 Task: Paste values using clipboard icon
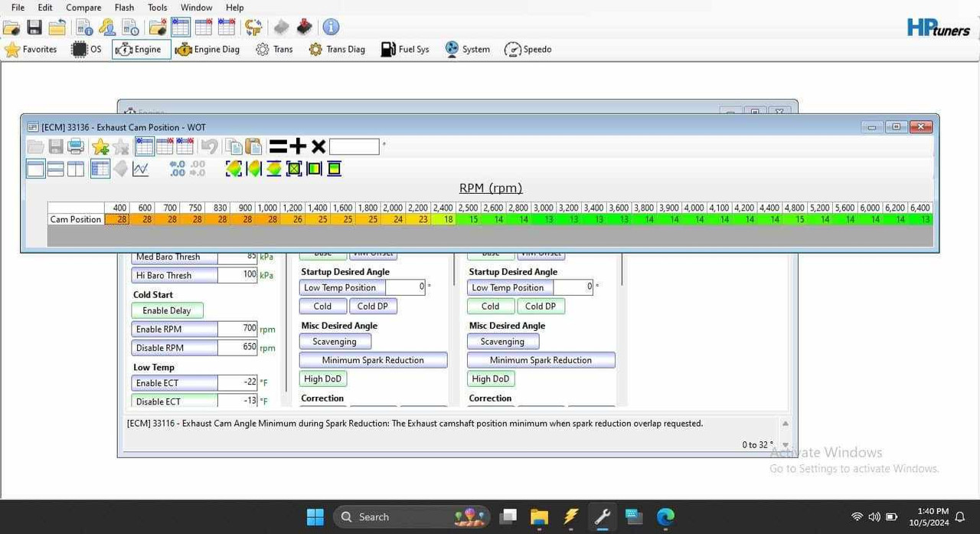(x=253, y=146)
